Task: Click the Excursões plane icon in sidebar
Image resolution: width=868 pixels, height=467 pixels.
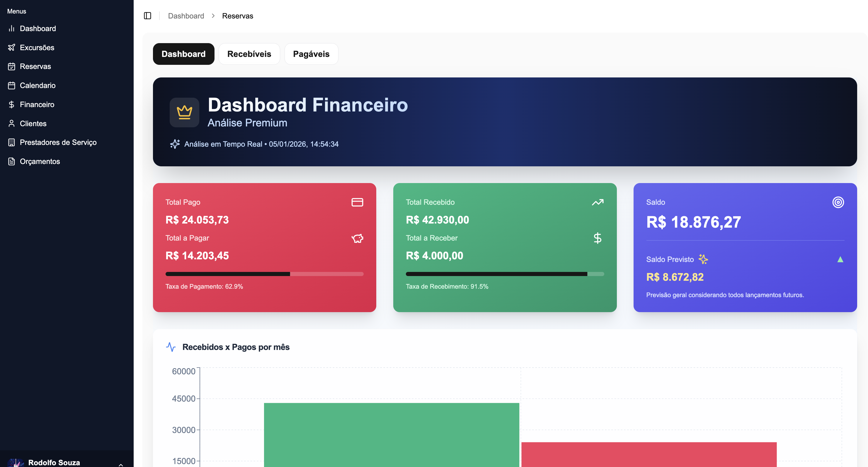Action: tap(11, 48)
